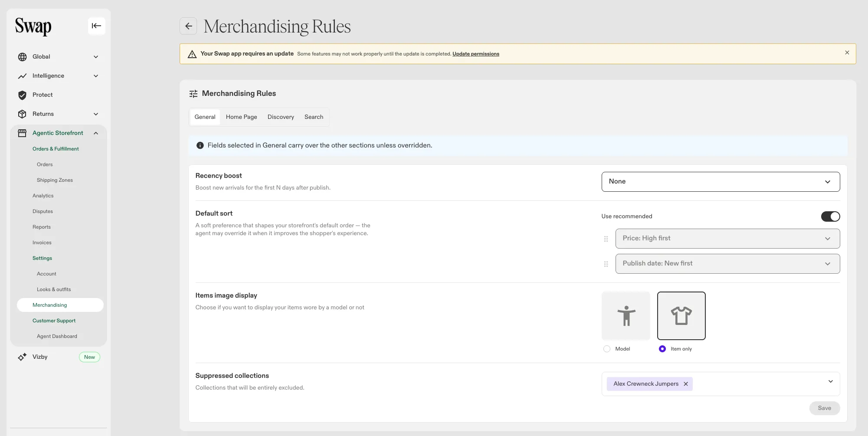Click the Swap logo
The width and height of the screenshot is (868, 436).
point(33,26)
